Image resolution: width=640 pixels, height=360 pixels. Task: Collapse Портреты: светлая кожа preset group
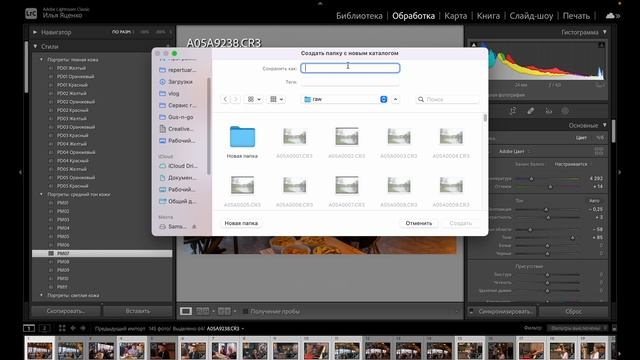pos(41,295)
